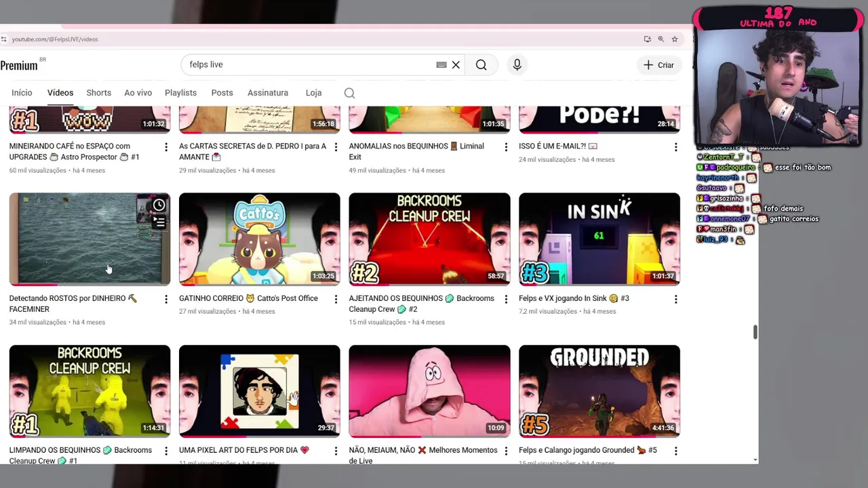Open GATINHO CORREIO Catto's Post Office title
This screenshot has height=488, width=868.
248,298
